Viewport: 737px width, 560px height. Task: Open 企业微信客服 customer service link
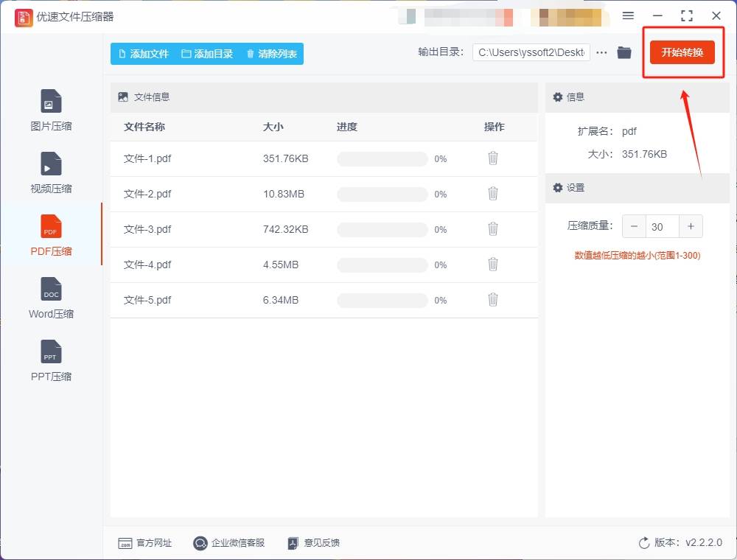tap(229, 543)
